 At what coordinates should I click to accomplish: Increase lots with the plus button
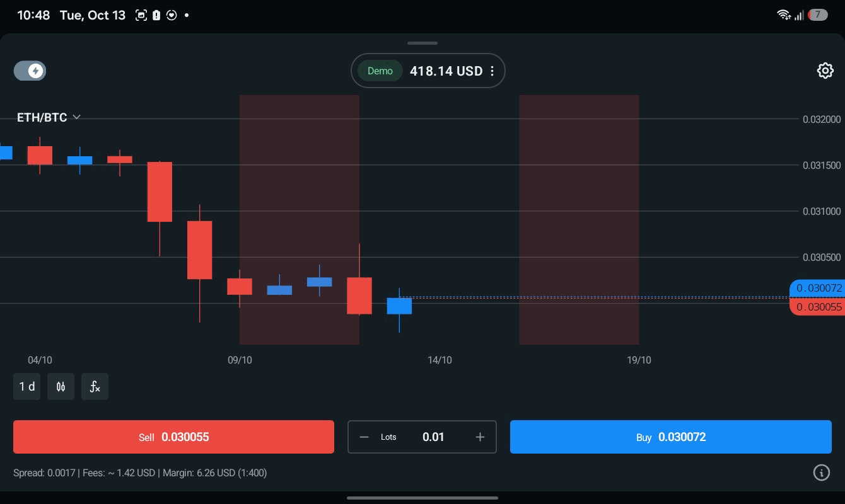click(480, 437)
